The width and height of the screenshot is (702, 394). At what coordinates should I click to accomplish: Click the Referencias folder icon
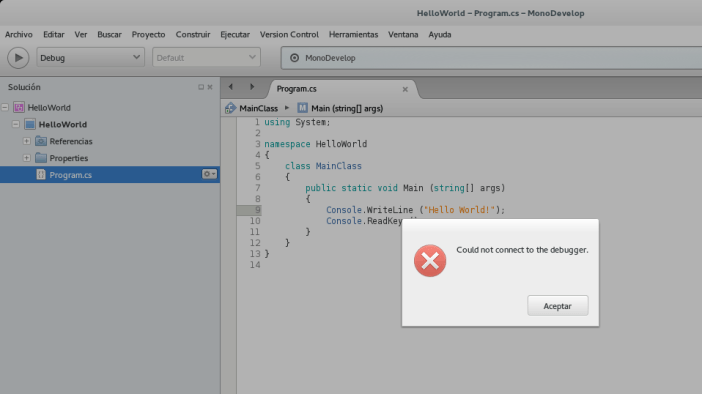point(41,141)
